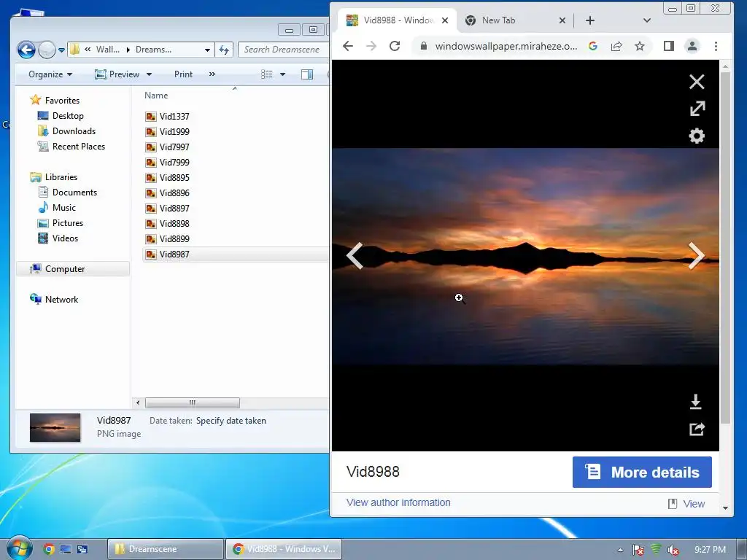The width and height of the screenshot is (747, 560).
Task: Open the Music library
Action: click(57, 207)
